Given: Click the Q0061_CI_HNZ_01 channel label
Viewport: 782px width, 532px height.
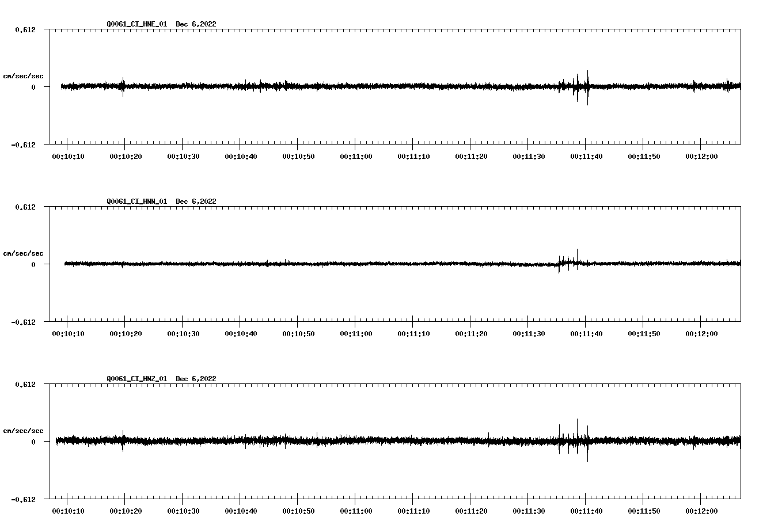Looking at the screenshot, I should 138,378.
